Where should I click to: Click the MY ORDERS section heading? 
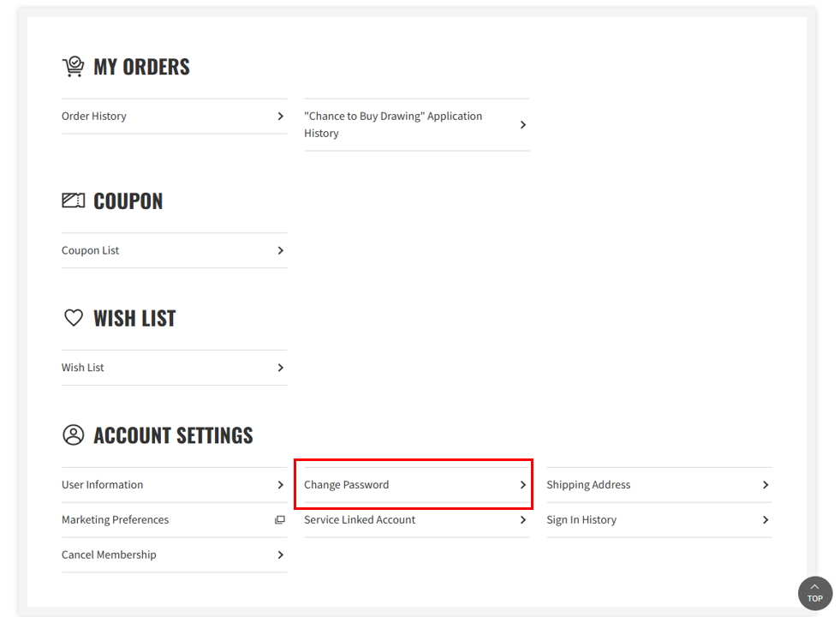pyautogui.click(x=141, y=67)
